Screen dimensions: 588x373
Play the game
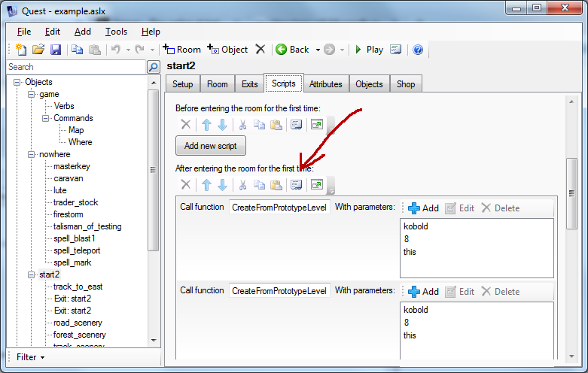[x=369, y=50]
